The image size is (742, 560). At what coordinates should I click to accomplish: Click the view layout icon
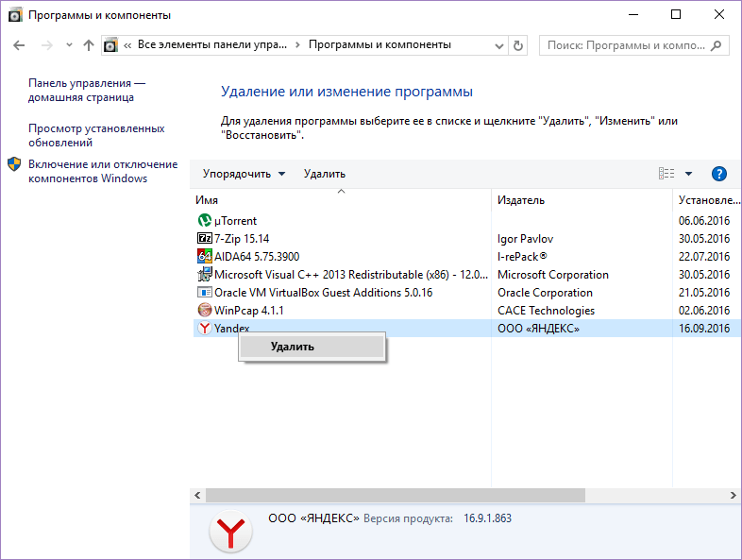(666, 174)
